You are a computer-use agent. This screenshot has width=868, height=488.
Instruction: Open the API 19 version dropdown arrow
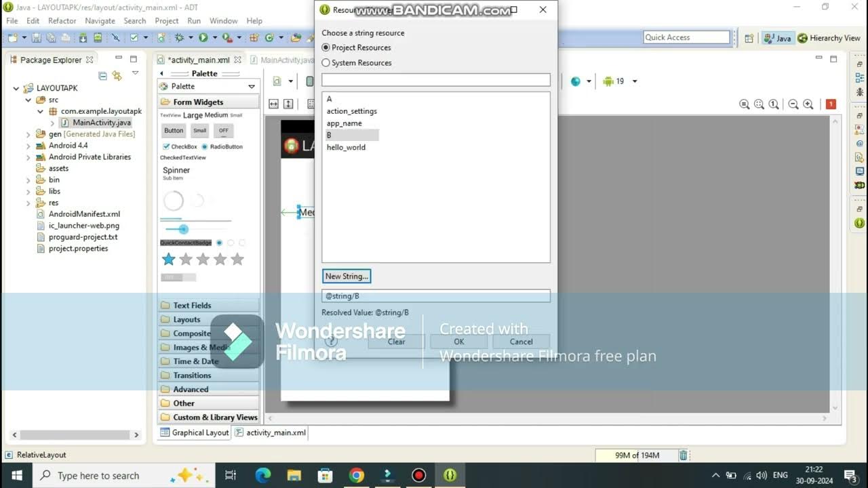click(635, 81)
